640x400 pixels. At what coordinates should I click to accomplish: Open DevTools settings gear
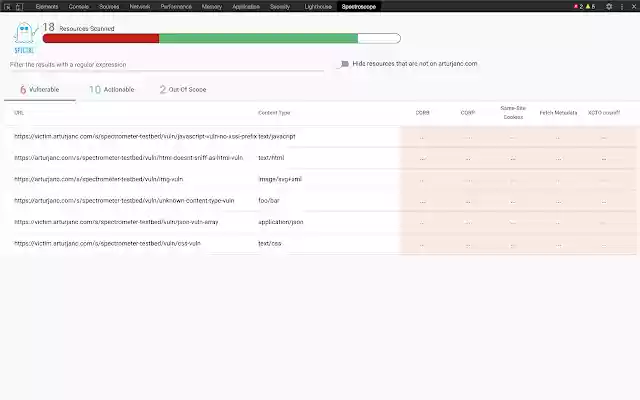tap(609, 6)
